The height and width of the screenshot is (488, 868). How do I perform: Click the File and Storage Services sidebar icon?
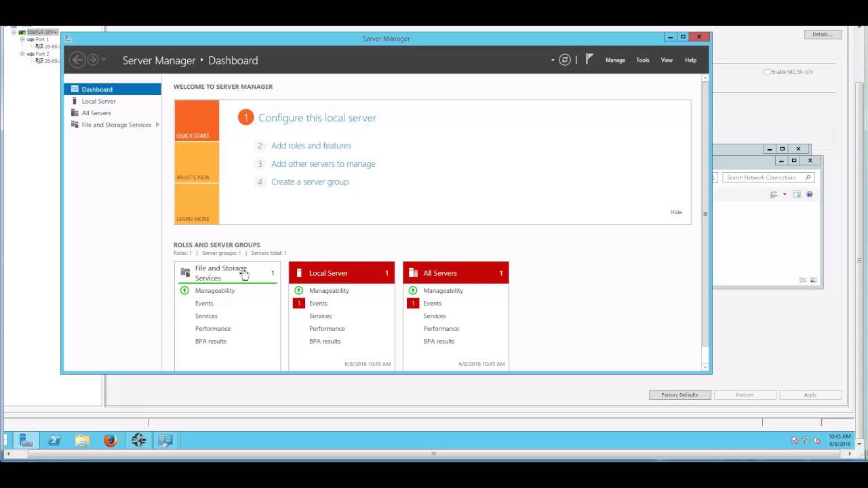[75, 125]
